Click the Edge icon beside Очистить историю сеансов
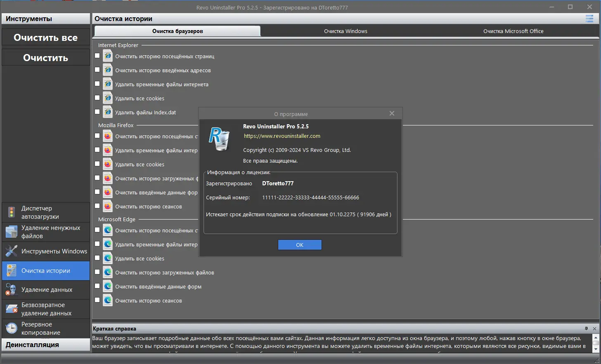 [108, 300]
